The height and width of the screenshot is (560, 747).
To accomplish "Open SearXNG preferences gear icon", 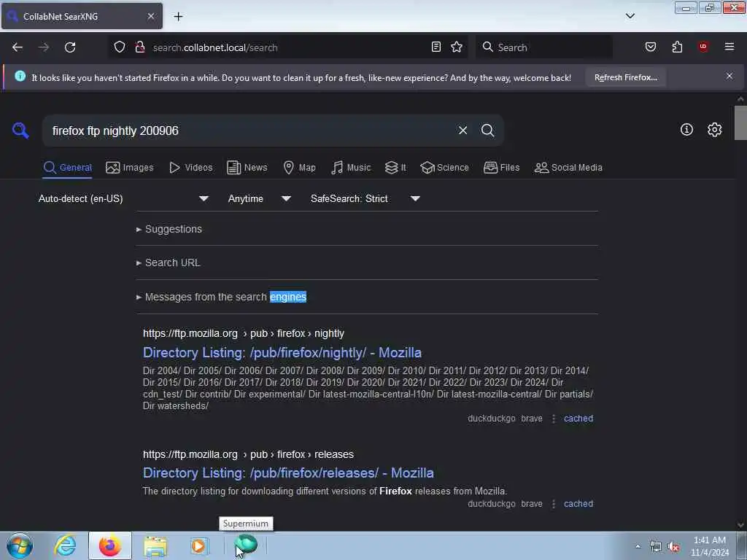I will click(x=714, y=130).
